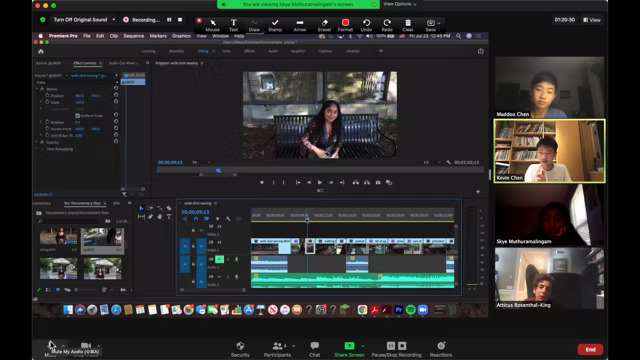The width and height of the screenshot is (640, 360).
Task: Stop the Zoom recording in top bar
Action: (x=180, y=20)
